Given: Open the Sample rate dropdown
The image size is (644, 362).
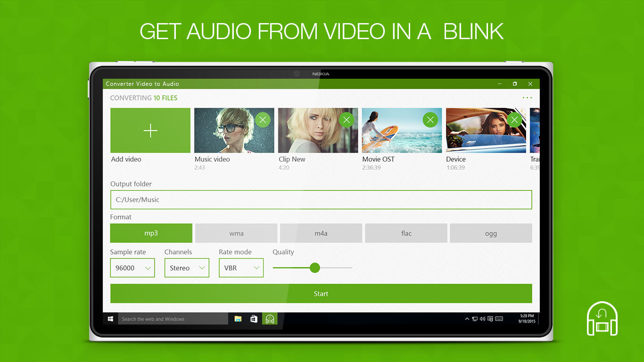Looking at the screenshot, I should (132, 268).
